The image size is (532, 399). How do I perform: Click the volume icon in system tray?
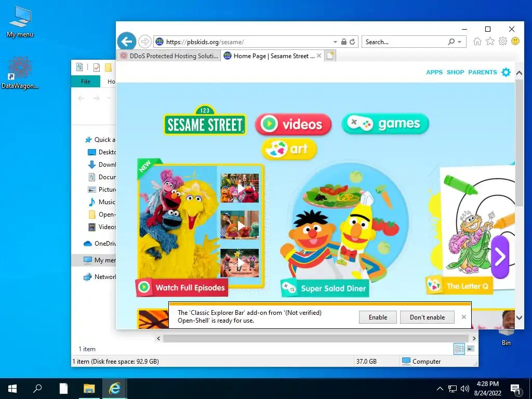click(x=465, y=389)
